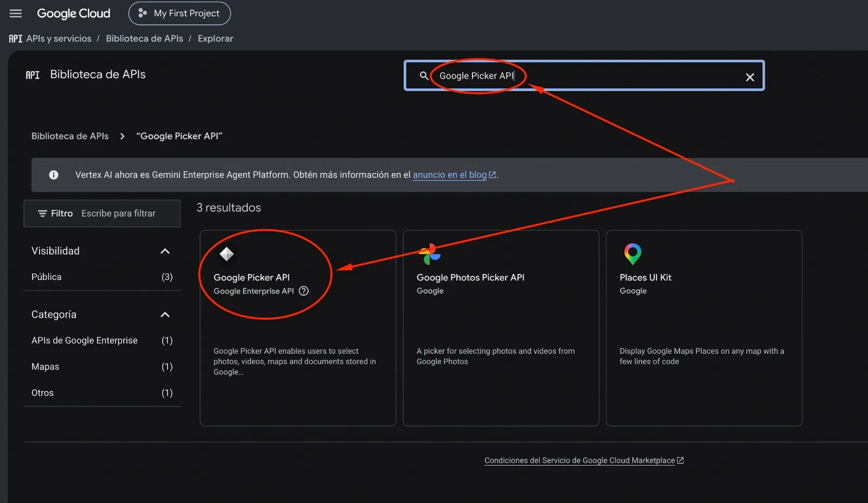This screenshot has width=868, height=503.
Task: Click the external-link icon after blog link
Action: coord(493,175)
